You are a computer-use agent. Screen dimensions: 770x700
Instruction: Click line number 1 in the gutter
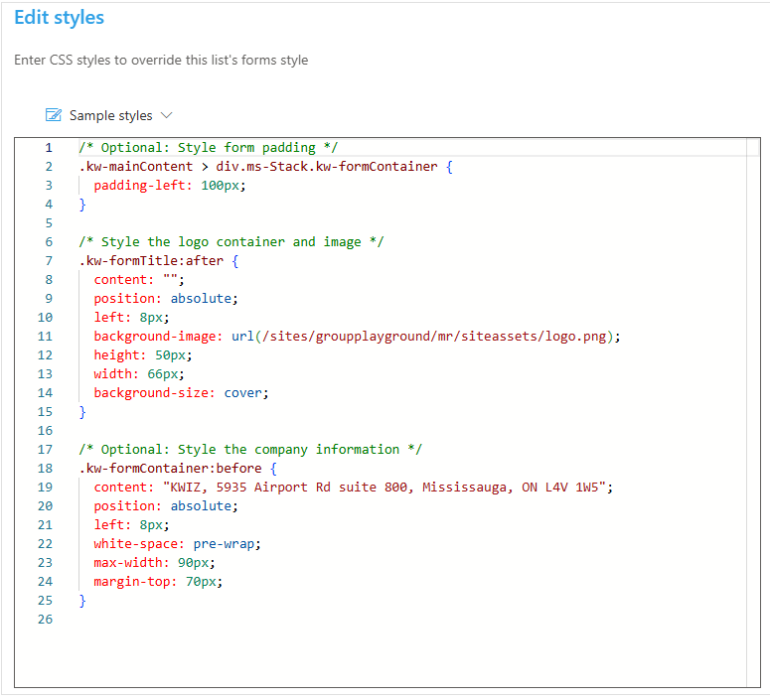49,148
